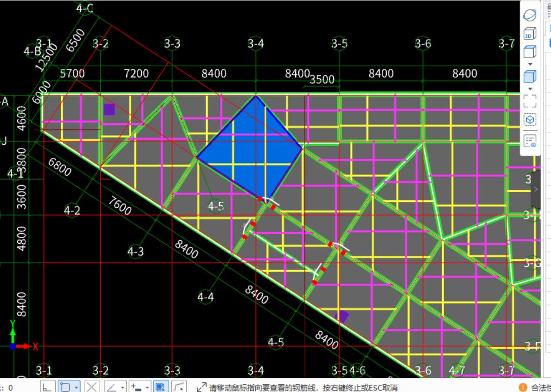Toggle the rounded-rectangle snap icon

(x=65, y=387)
